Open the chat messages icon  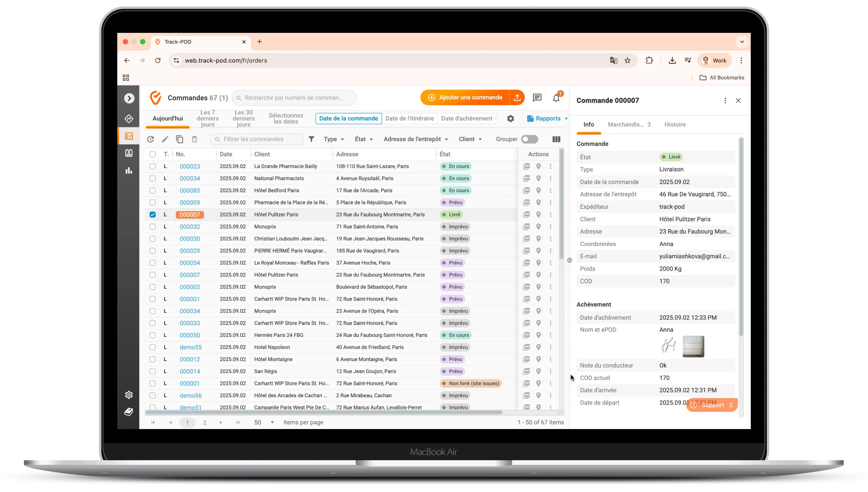(537, 98)
